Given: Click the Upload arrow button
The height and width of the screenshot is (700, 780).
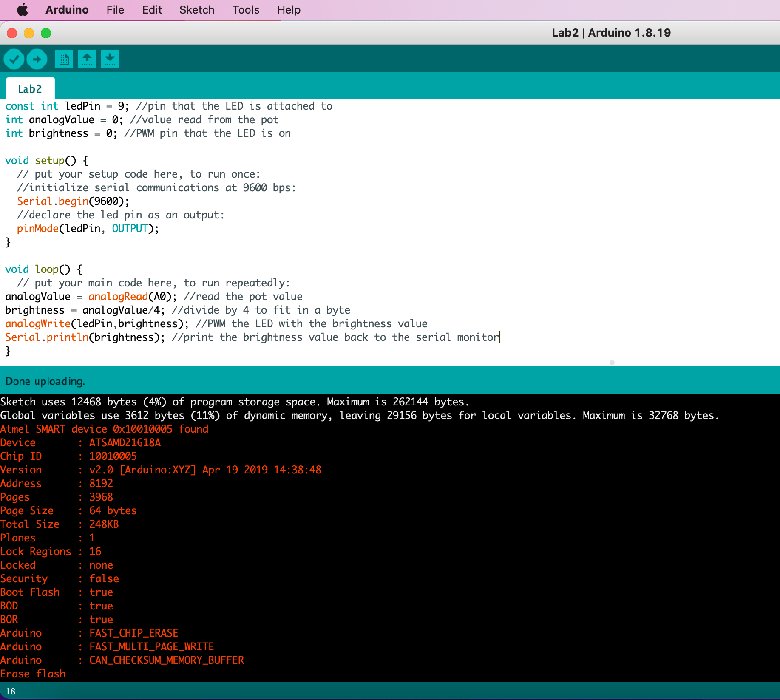Looking at the screenshot, I should coord(37,59).
